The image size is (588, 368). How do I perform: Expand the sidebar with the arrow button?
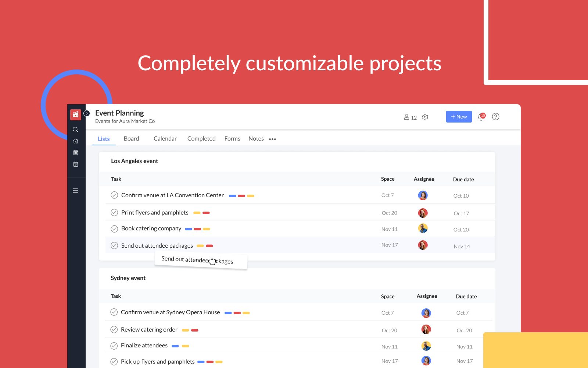point(87,113)
